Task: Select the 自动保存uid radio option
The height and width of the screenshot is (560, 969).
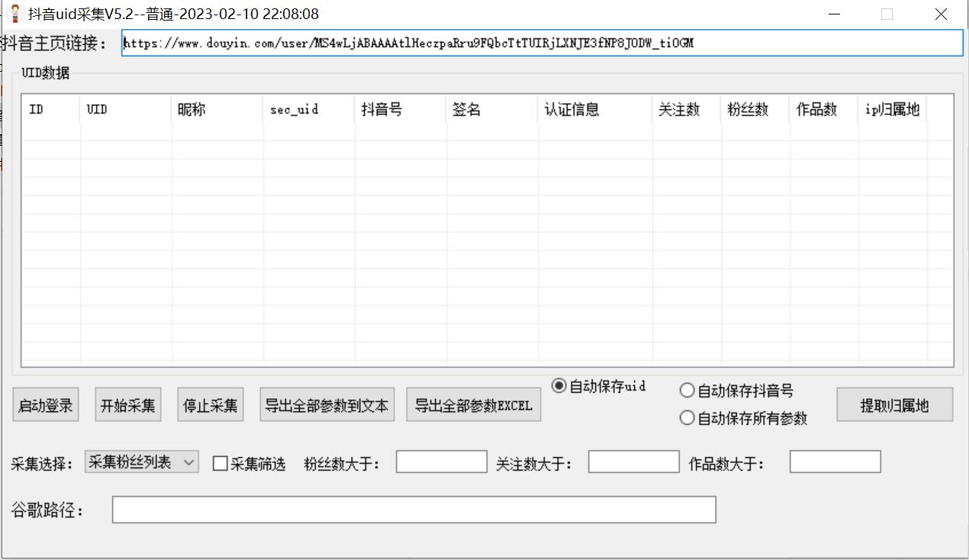Action: pos(559,386)
